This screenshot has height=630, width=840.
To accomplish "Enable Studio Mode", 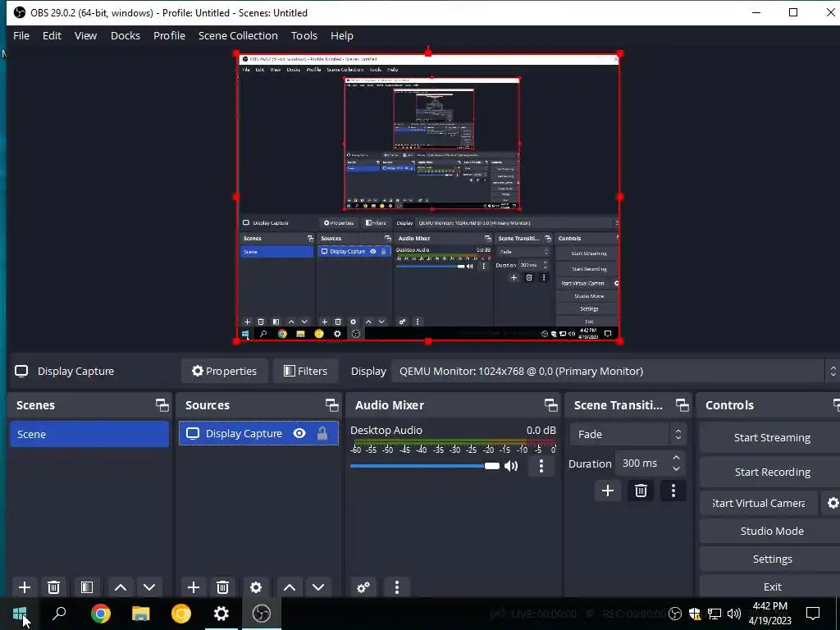I will click(x=771, y=531).
